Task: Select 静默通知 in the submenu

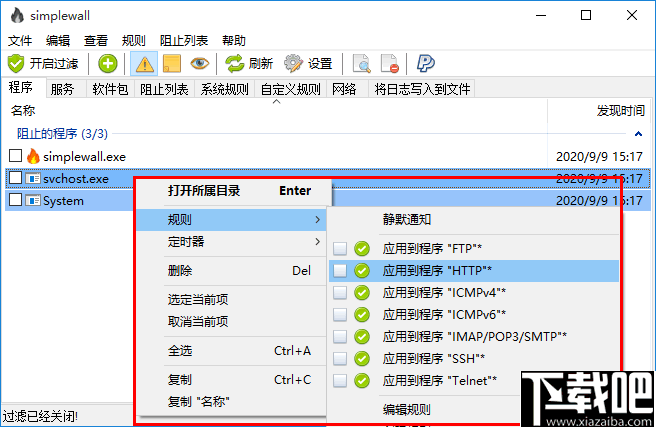Action: (x=474, y=219)
